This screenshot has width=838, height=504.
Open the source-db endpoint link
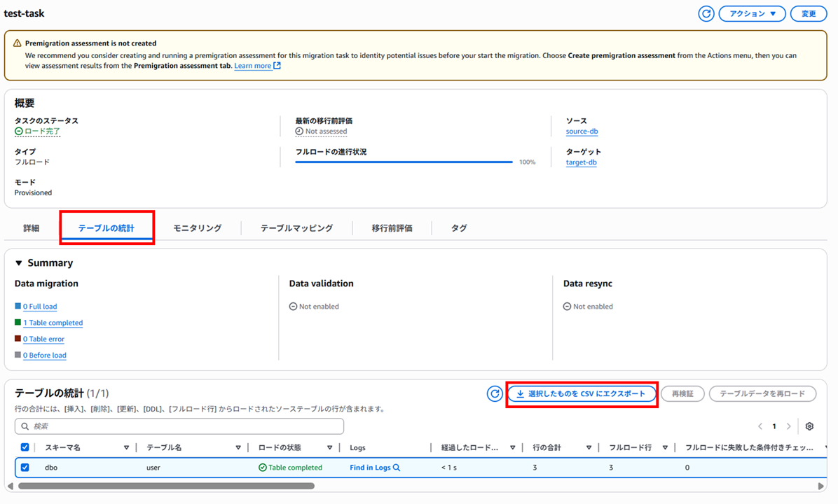point(582,132)
